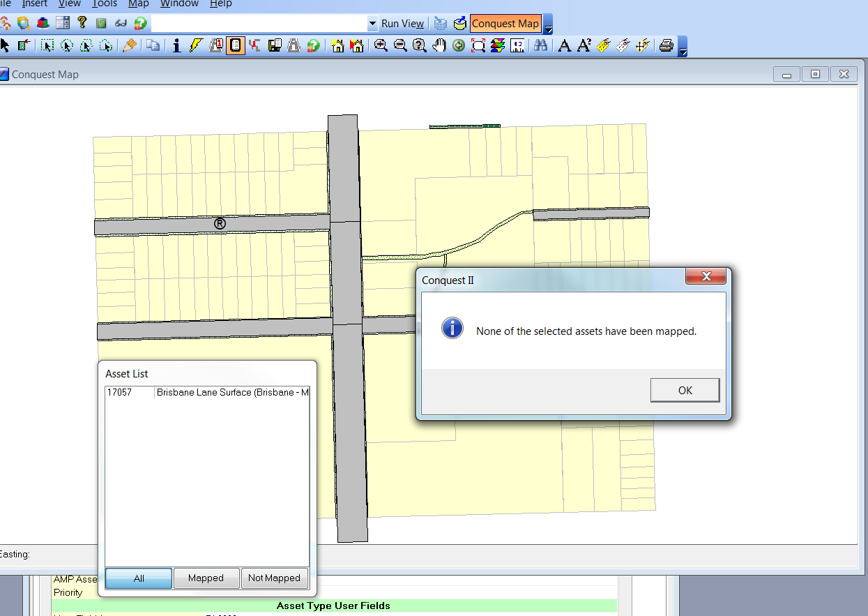Click the A with question mark icon
Screen dimensions: 868x616
point(584,46)
